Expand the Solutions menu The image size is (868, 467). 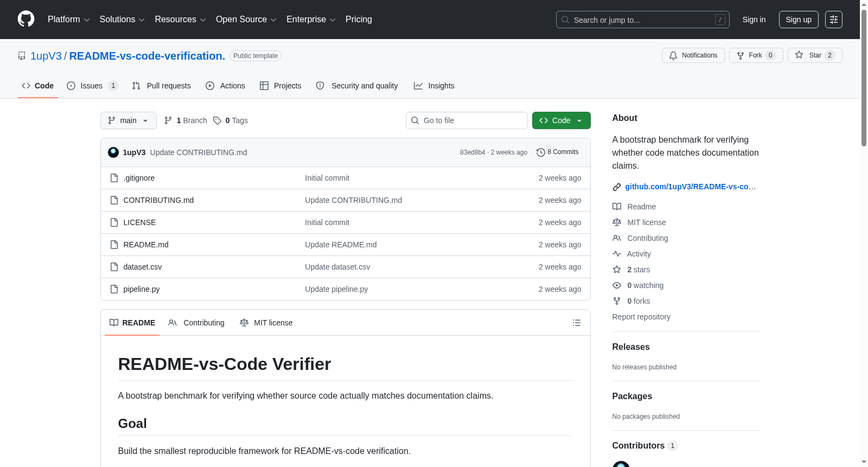point(122,20)
